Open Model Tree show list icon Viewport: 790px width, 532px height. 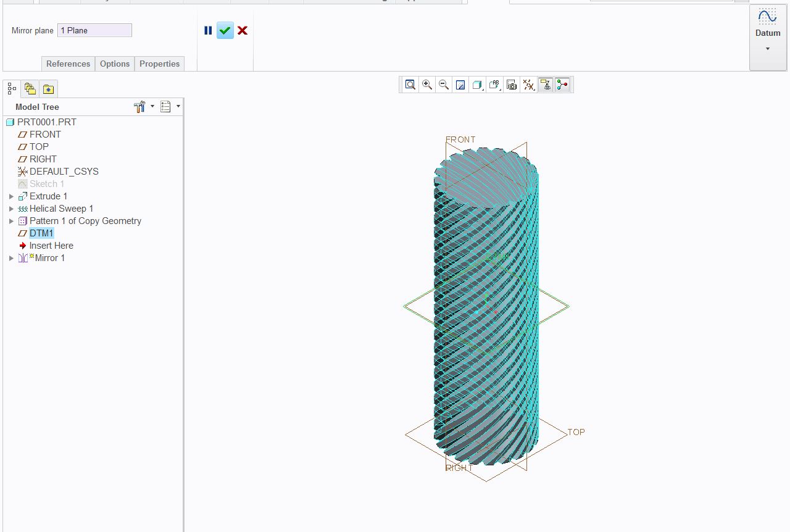(165, 107)
